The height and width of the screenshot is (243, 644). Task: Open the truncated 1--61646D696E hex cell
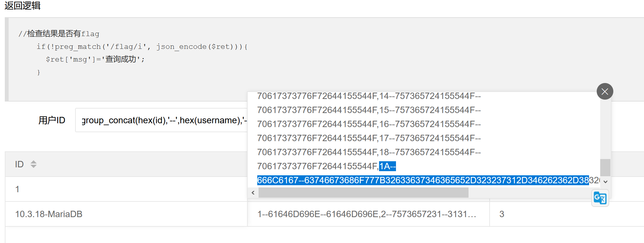click(x=367, y=214)
